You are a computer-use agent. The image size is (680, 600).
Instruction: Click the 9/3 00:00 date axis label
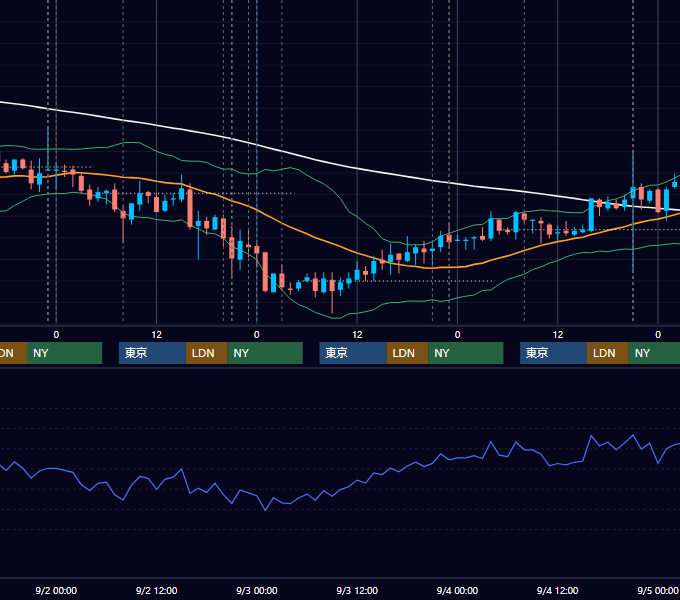pos(257,590)
